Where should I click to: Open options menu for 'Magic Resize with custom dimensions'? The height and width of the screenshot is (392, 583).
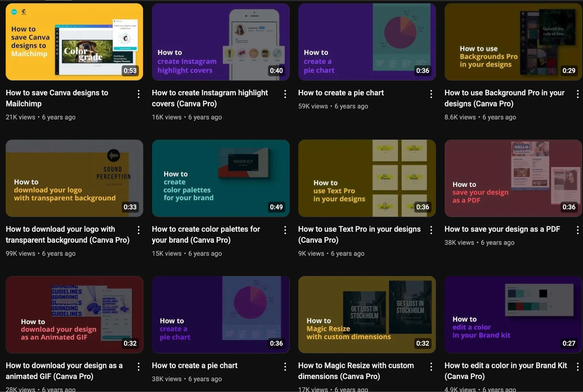pos(431,367)
